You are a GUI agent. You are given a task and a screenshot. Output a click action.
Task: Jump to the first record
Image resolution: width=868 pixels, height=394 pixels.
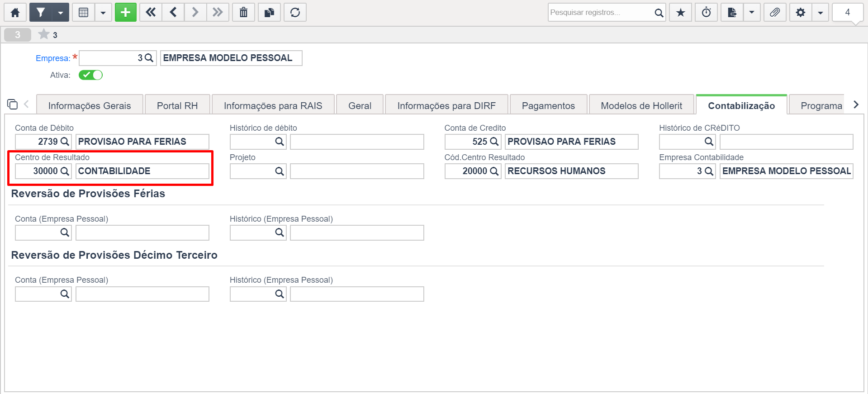click(151, 12)
